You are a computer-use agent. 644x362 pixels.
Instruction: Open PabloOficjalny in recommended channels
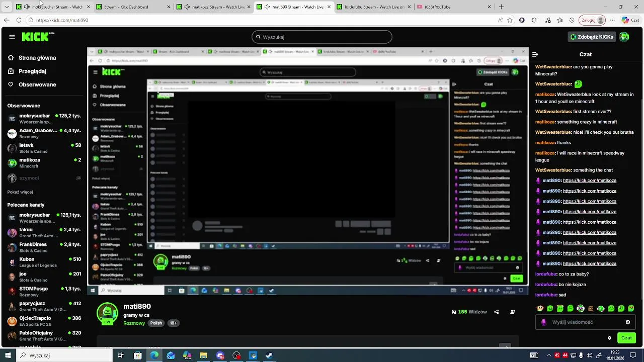44,335
